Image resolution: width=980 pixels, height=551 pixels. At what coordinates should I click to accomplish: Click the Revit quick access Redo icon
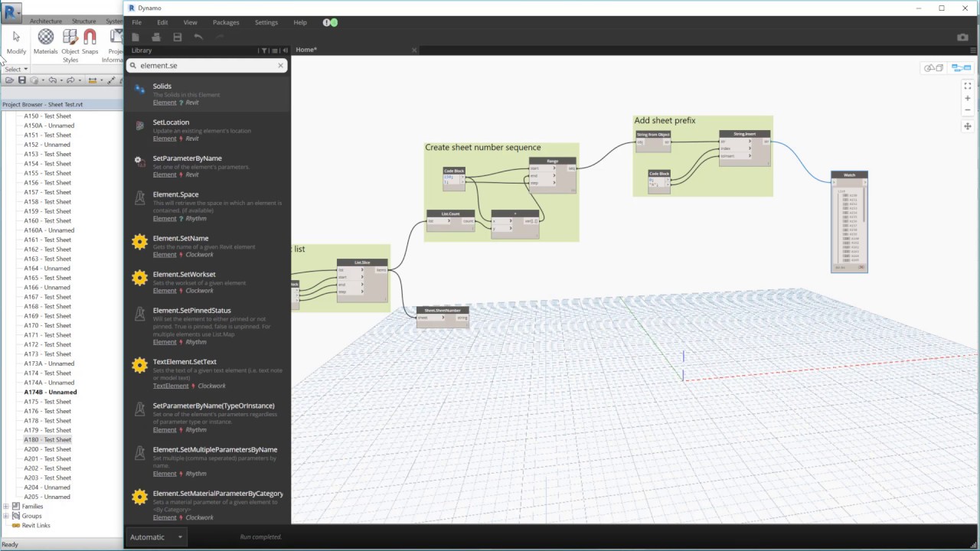tap(70, 80)
